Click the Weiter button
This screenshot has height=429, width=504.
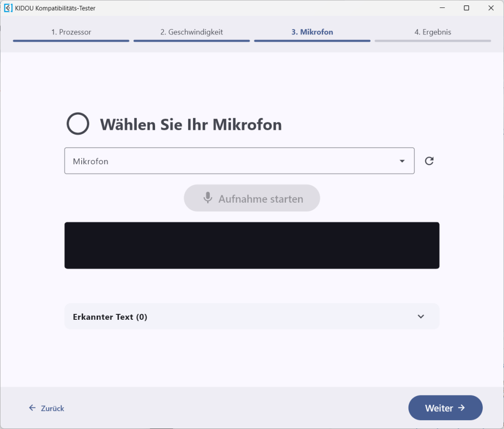(x=445, y=408)
